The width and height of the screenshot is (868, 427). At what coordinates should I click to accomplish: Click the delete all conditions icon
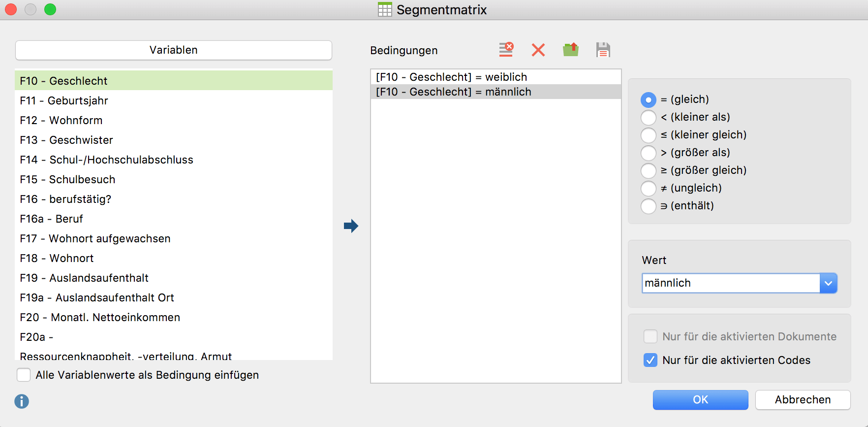pos(506,49)
